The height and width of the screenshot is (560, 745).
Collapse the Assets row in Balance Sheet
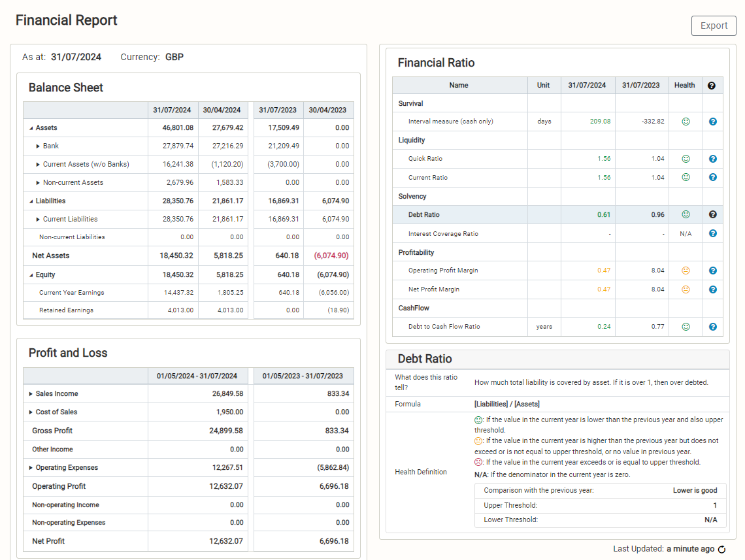tap(31, 128)
